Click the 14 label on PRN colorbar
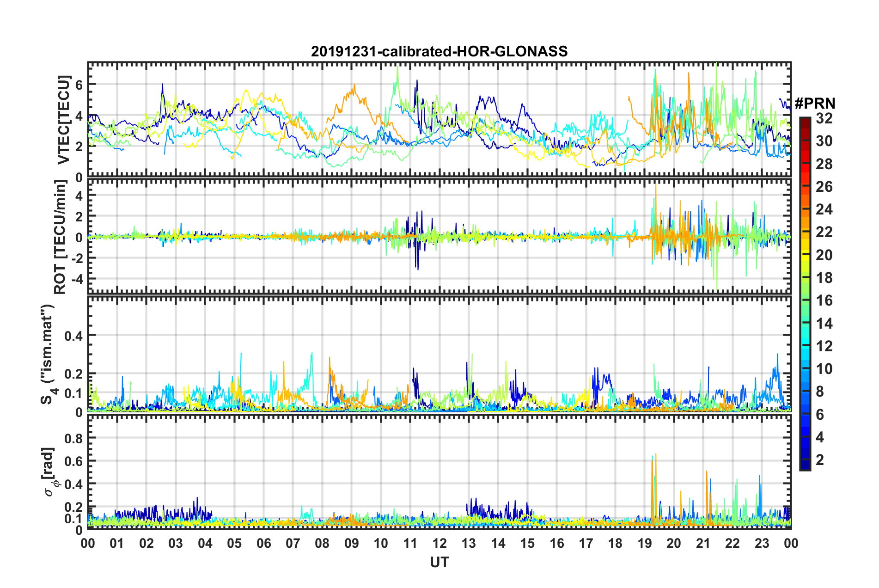The image size is (879, 588). pos(824,324)
